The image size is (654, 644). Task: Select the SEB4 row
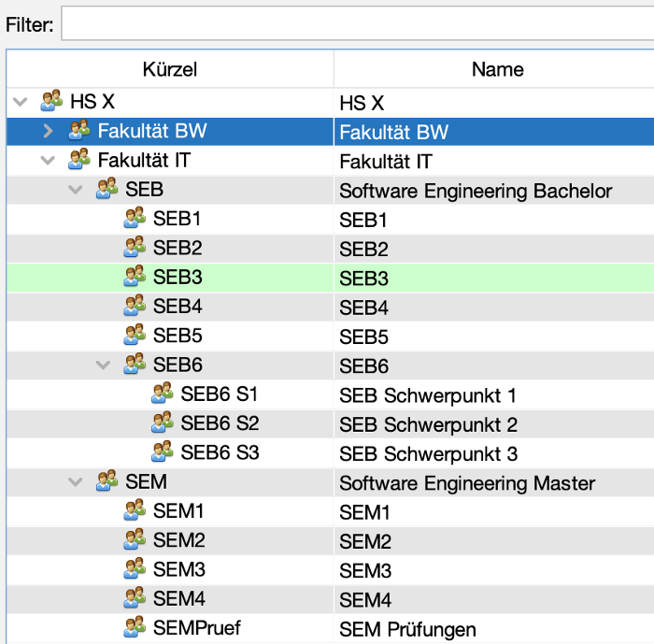[x=178, y=307]
